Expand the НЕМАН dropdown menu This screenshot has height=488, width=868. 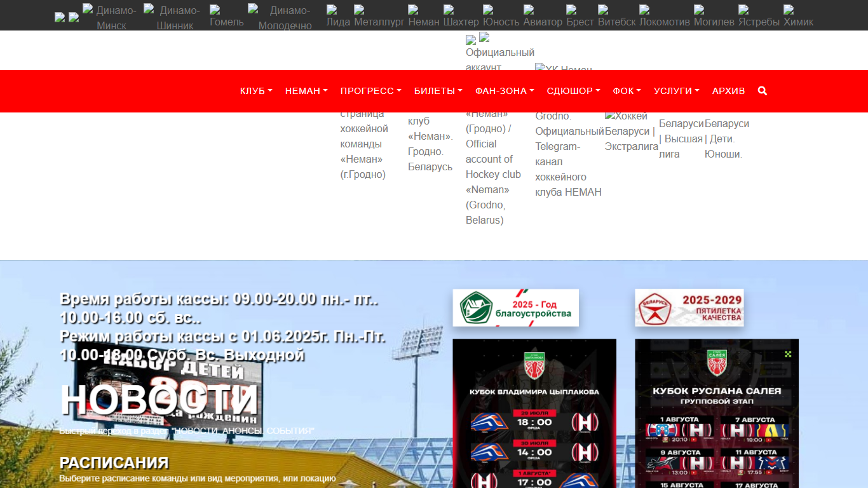tap(306, 91)
